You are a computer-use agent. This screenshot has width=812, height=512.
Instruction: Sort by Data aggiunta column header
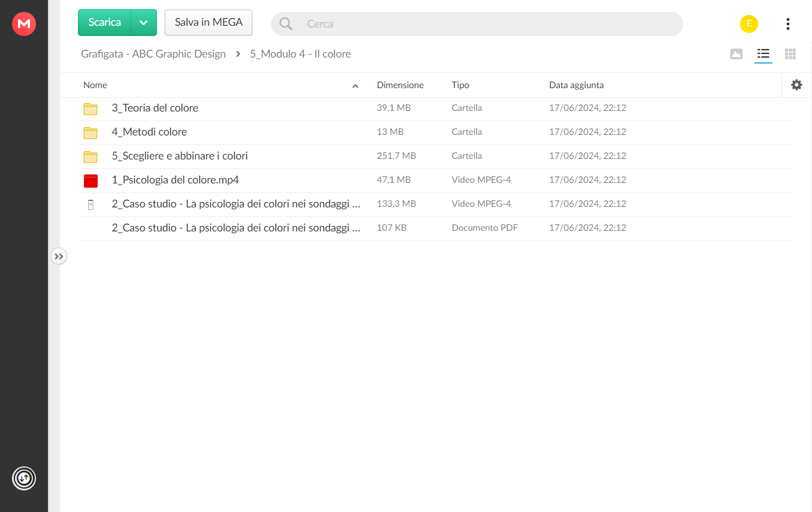tap(576, 85)
